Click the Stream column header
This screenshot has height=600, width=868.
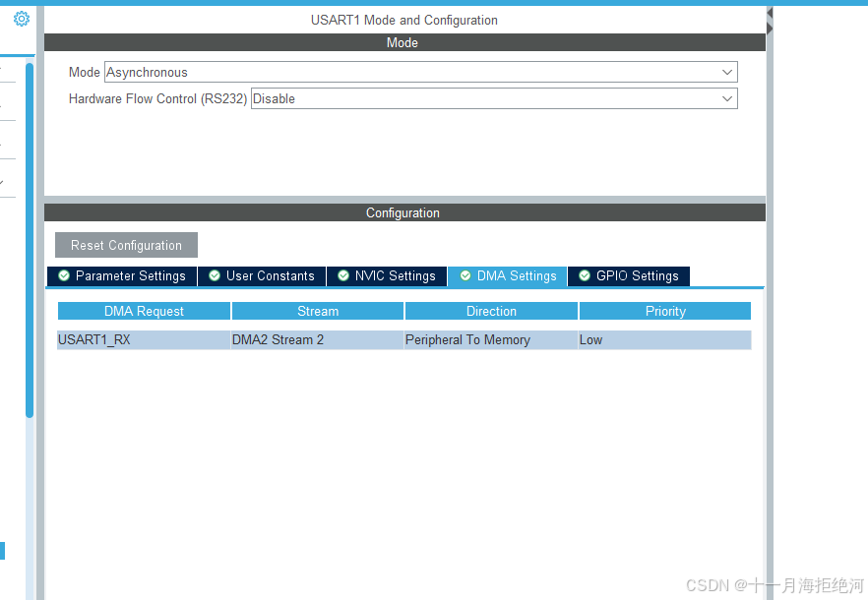[x=318, y=311]
